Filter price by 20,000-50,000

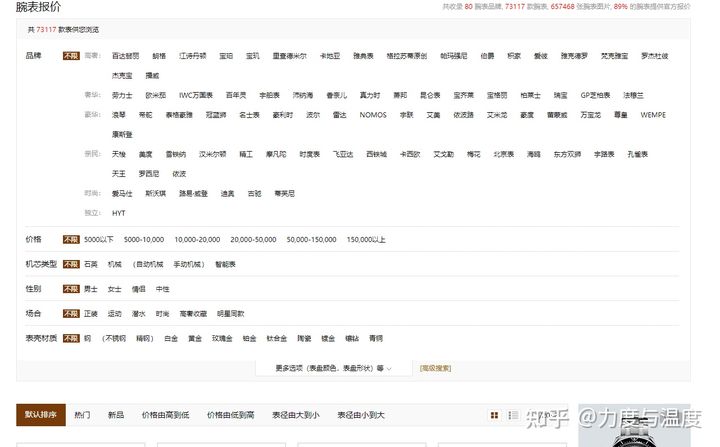[253, 240]
